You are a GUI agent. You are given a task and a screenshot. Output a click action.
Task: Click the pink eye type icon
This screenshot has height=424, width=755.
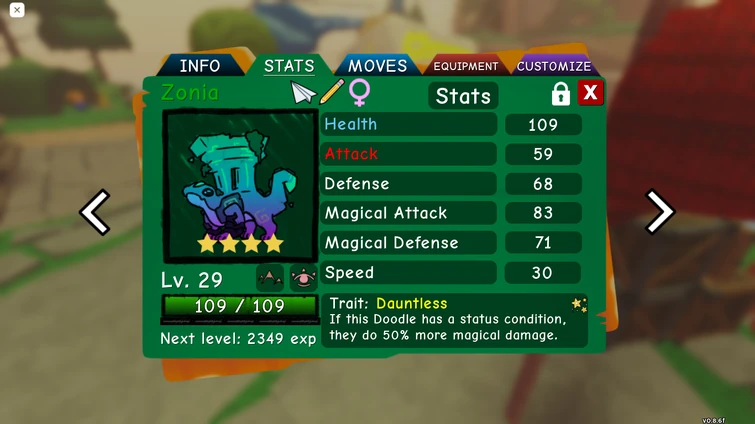(x=303, y=278)
